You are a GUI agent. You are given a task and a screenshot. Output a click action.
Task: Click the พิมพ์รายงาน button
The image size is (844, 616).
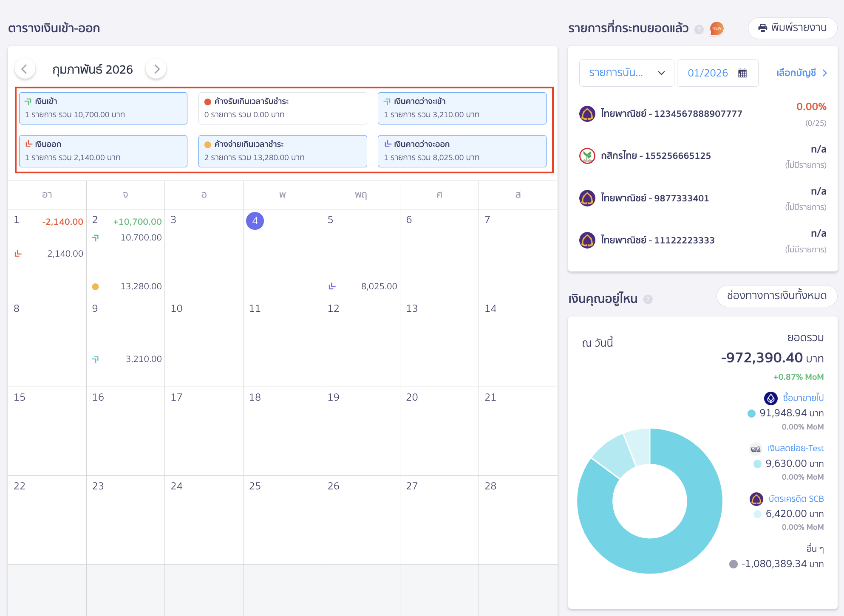point(793,28)
